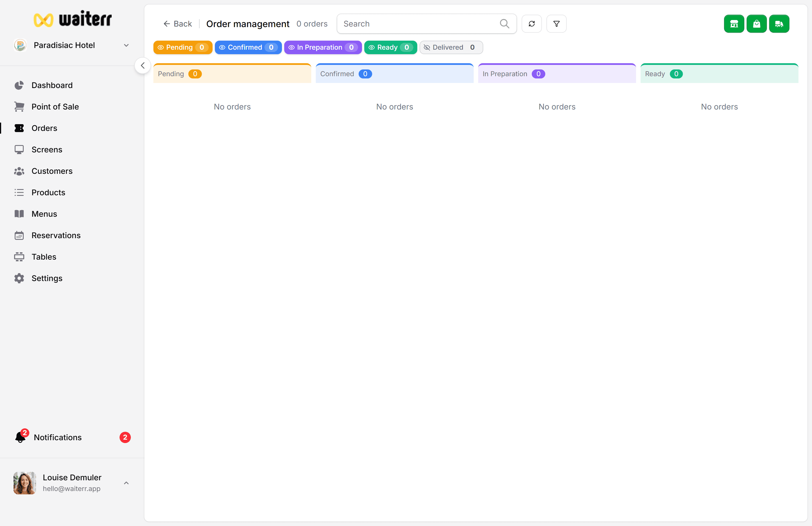Click Louise Demuler profile photo
812x526 pixels.
[25, 483]
